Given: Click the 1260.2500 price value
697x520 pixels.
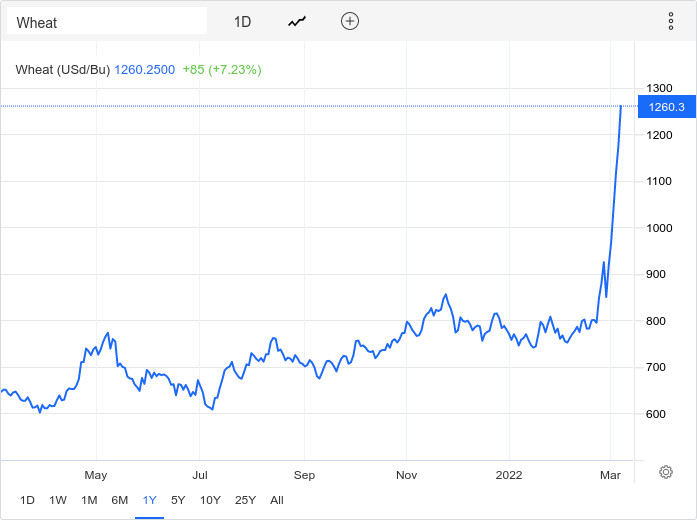Looking at the screenshot, I should (x=144, y=70).
